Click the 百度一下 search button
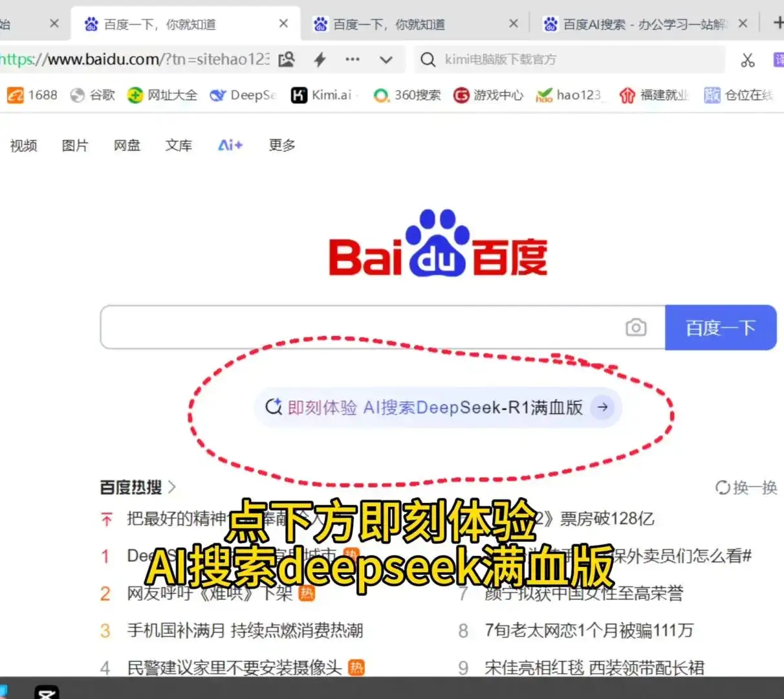 pos(720,327)
